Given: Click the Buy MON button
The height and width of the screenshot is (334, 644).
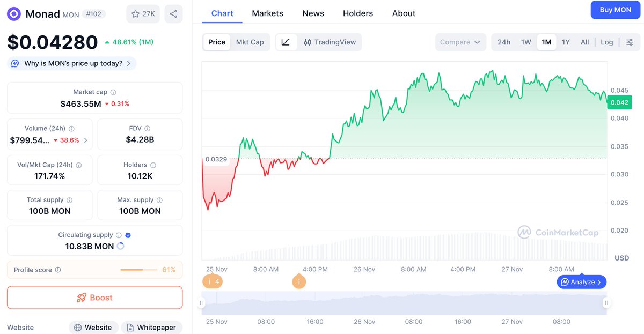Looking at the screenshot, I should click(x=615, y=10).
